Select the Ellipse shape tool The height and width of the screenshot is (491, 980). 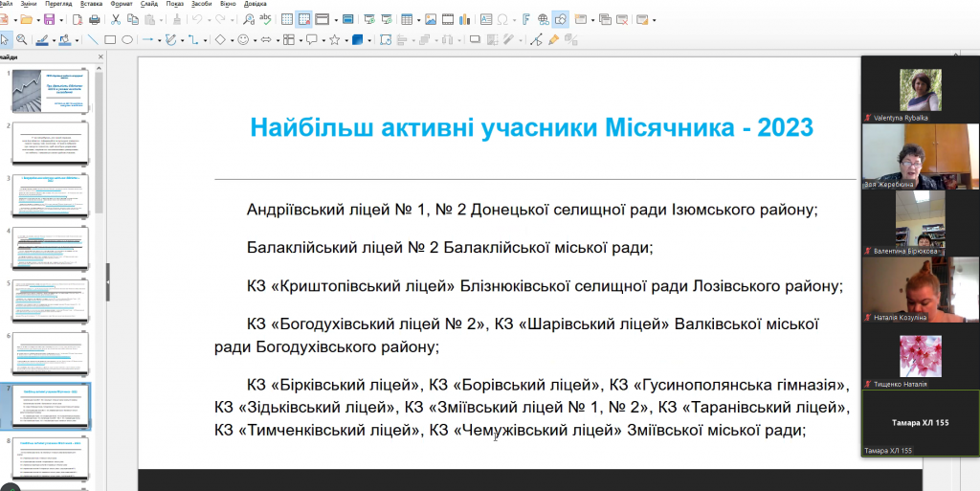[127, 40]
